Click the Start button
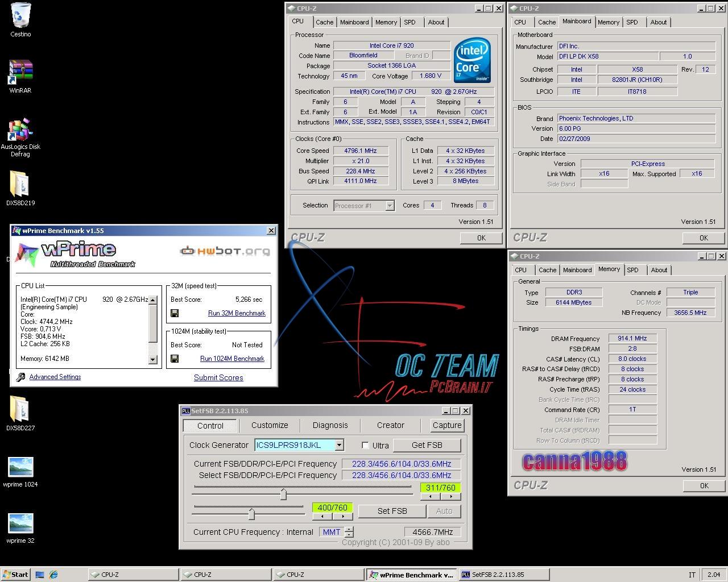Viewport: 728px width, 582px height. pyautogui.click(x=16, y=574)
